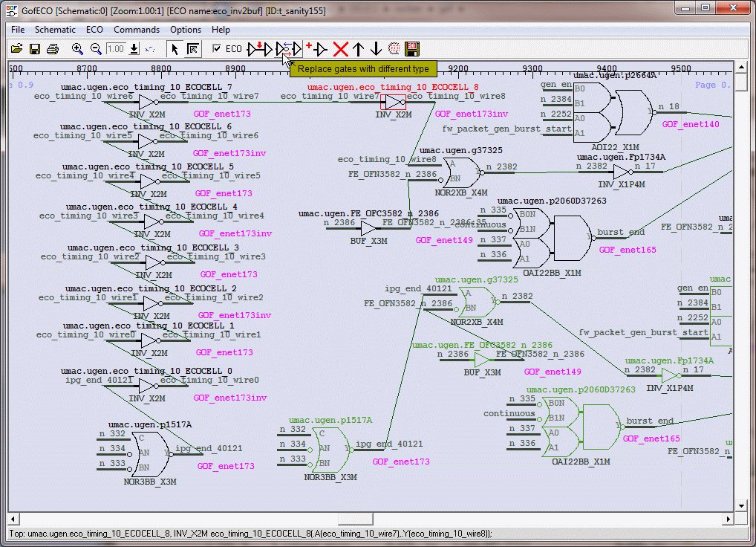Select the ECOCELL_2 inverter gate symbol
This screenshot has width=756, height=547.
[x=152, y=303]
